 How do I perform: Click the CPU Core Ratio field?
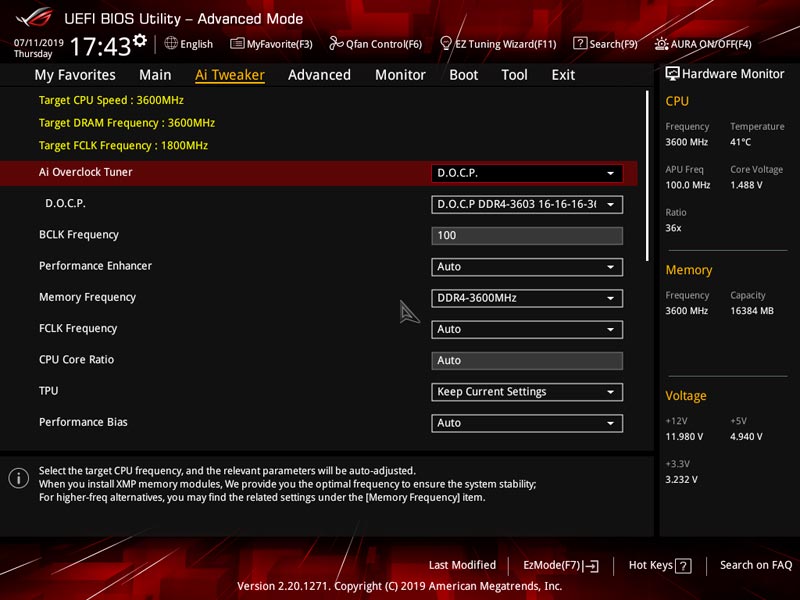pos(527,361)
